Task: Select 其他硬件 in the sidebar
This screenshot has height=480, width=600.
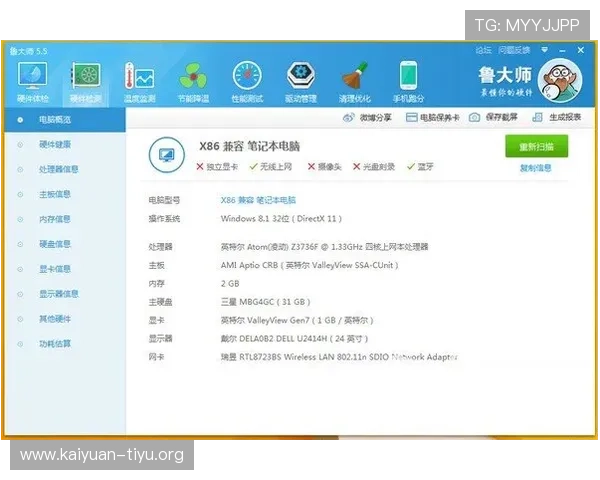Action: tap(65, 319)
